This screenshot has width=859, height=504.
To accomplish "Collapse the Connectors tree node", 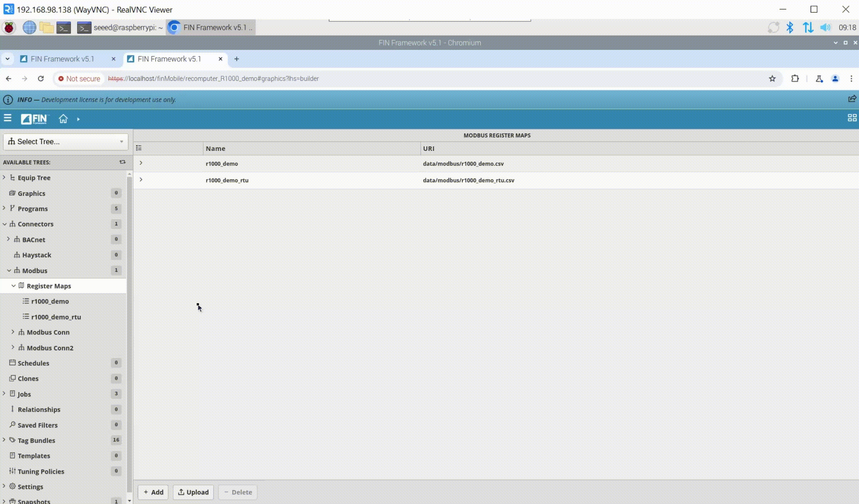I will 5,224.
